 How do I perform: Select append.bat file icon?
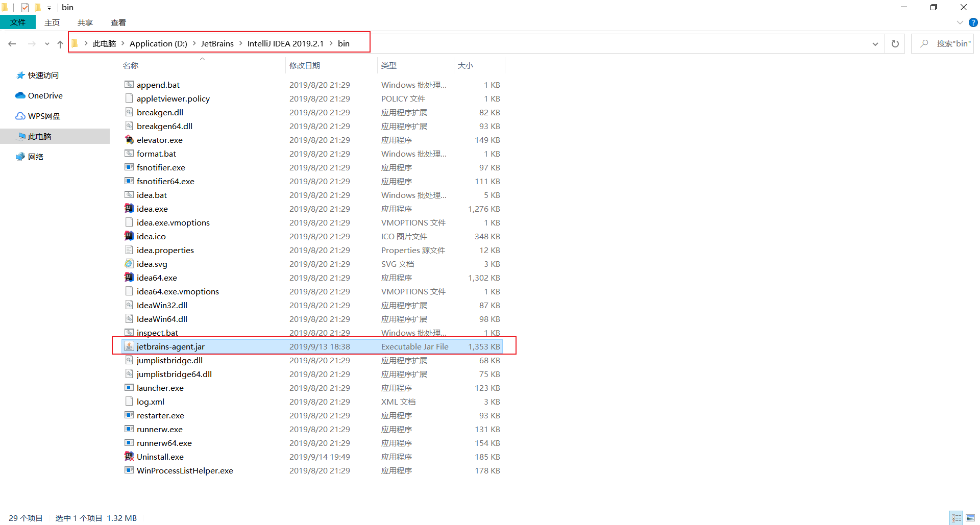tap(129, 84)
